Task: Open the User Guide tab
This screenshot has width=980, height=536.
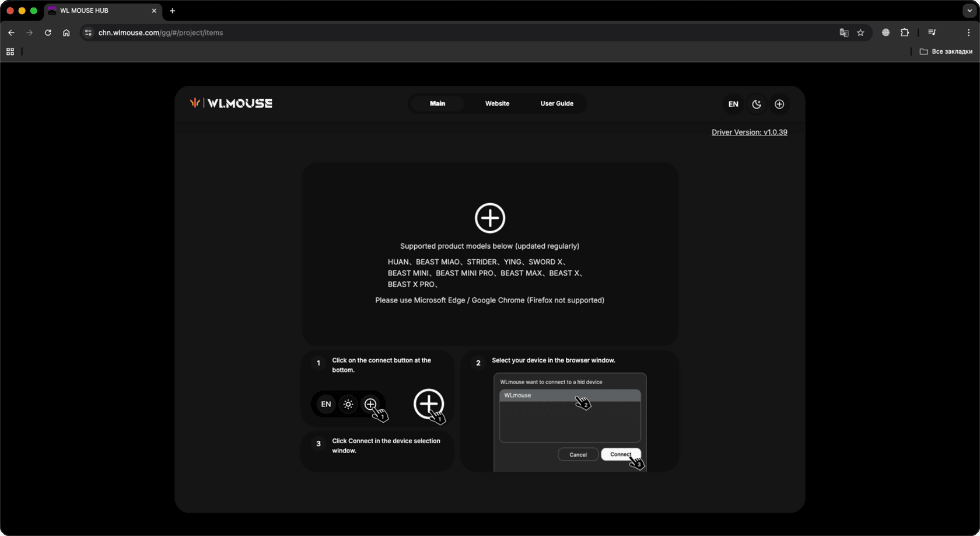Action: [x=556, y=103]
